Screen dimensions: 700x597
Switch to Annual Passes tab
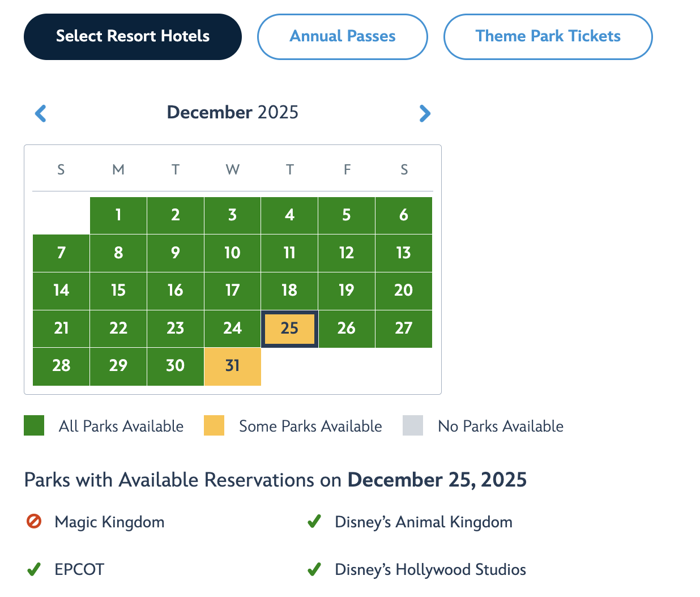point(342,37)
